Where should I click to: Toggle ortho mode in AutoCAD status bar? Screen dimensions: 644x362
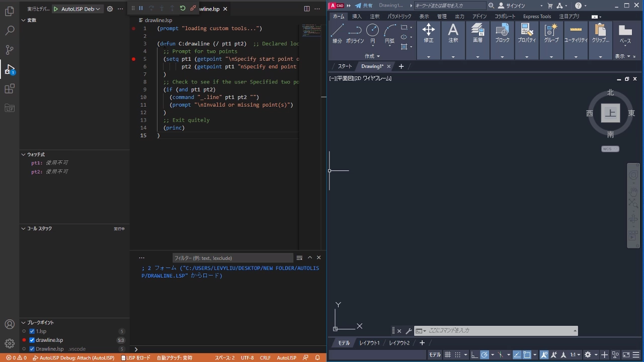(474, 354)
